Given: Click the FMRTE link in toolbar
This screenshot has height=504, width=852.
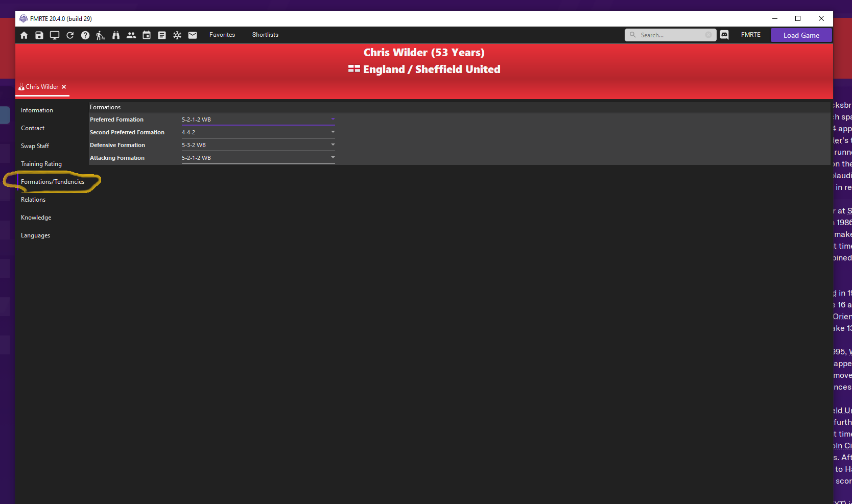Looking at the screenshot, I should (x=750, y=35).
